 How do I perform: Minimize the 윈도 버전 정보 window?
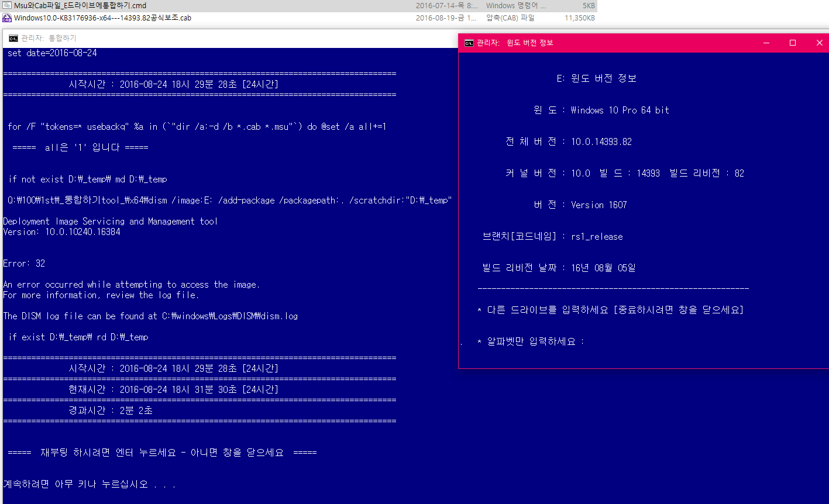click(766, 43)
